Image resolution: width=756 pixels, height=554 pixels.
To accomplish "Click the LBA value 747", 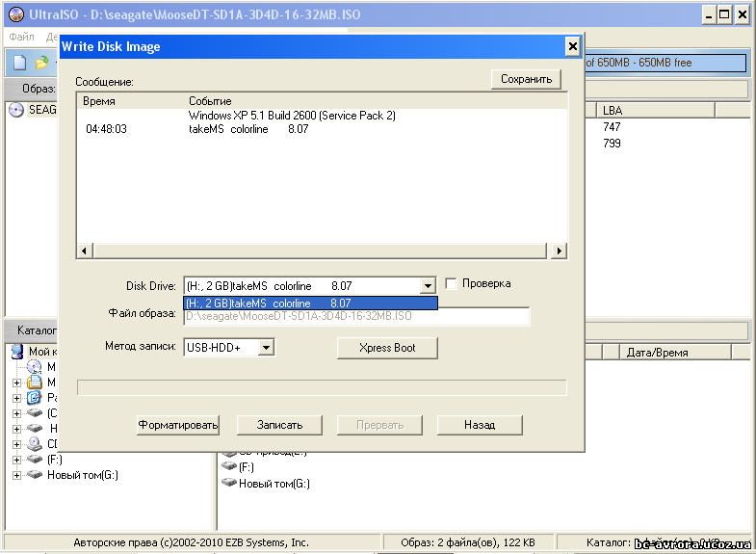I will [612, 127].
